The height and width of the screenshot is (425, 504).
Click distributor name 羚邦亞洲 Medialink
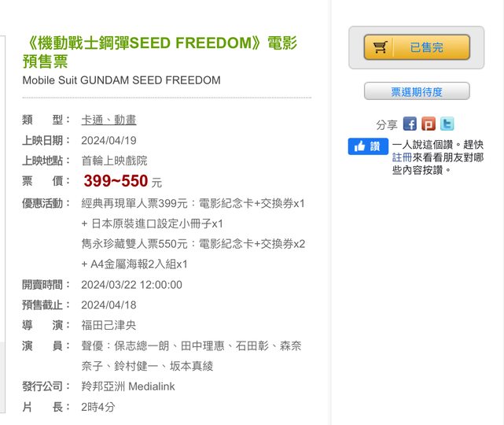[128, 386]
